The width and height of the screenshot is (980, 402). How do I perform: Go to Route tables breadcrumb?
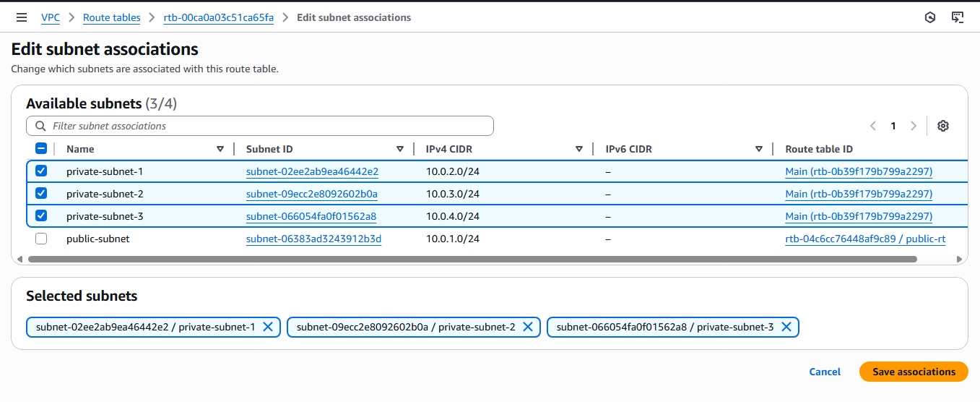pos(111,17)
